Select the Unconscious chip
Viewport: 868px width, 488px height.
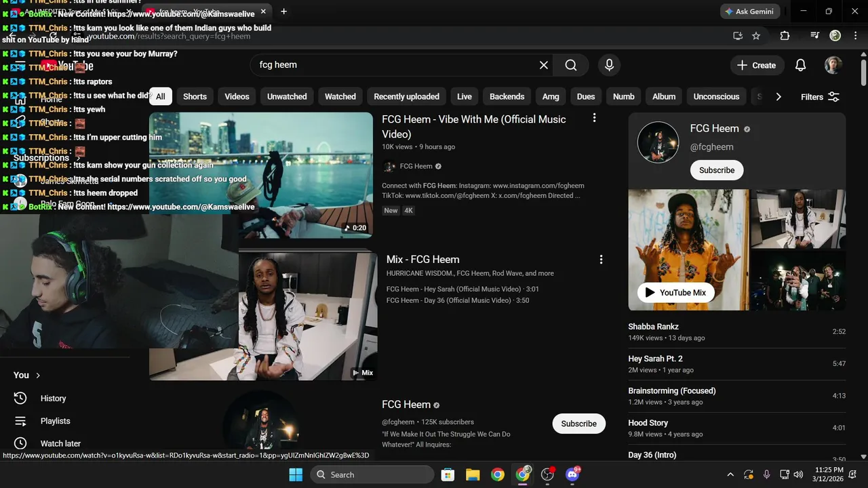pyautogui.click(x=716, y=96)
